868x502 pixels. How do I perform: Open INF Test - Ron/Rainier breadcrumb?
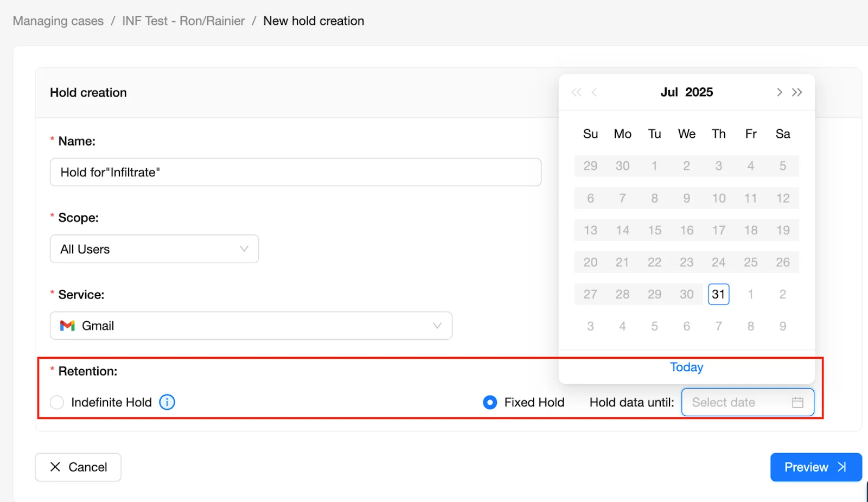[x=183, y=21]
